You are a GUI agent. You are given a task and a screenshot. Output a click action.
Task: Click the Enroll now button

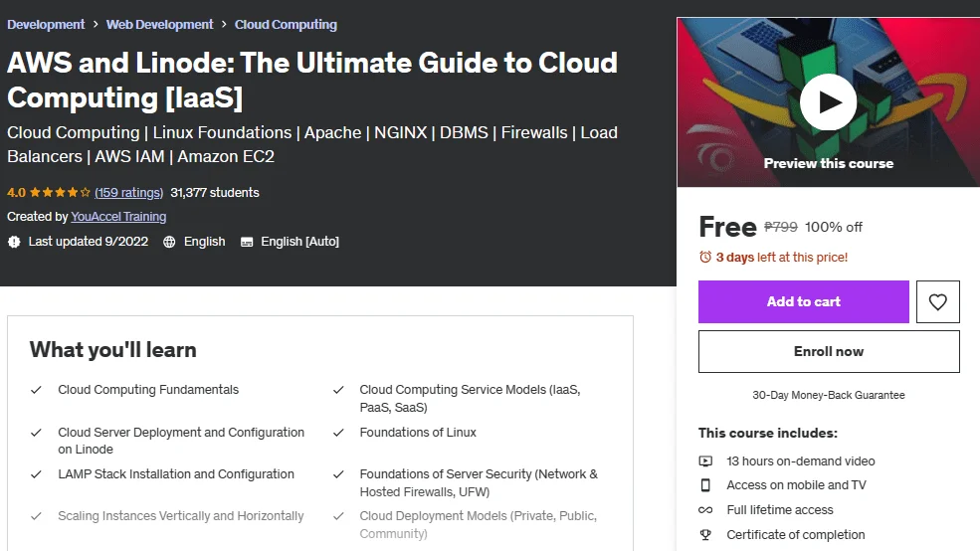tap(829, 352)
